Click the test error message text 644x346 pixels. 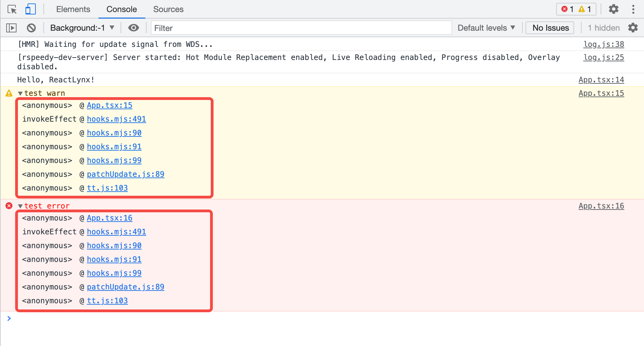pyautogui.click(x=47, y=206)
